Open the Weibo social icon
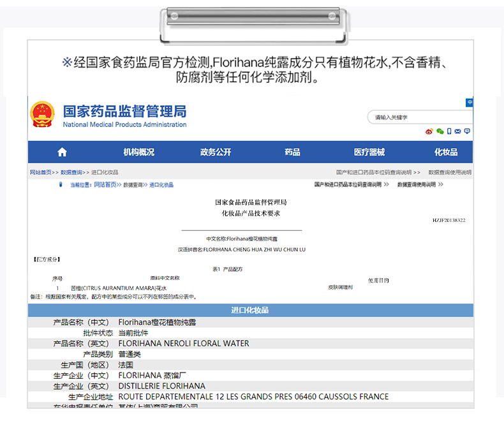504x435 pixels. (429, 131)
